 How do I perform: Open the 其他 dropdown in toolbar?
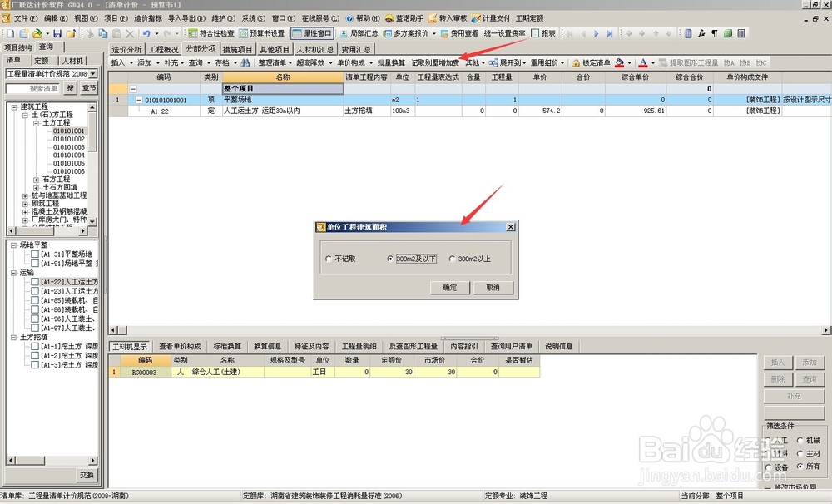(483, 62)
